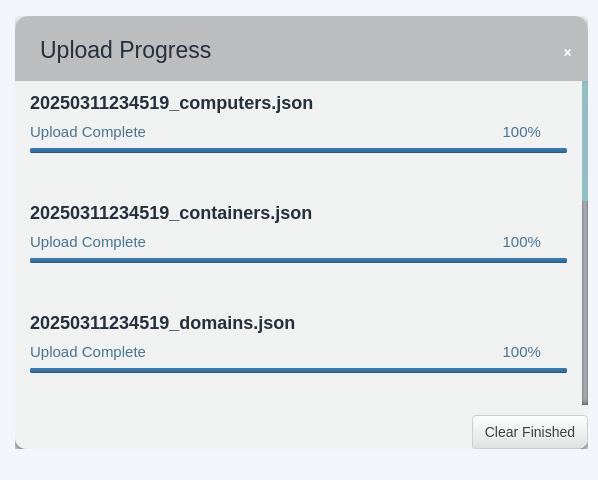
Task: Click Upload Complete status under domains.json
Action: pos(88,352)
